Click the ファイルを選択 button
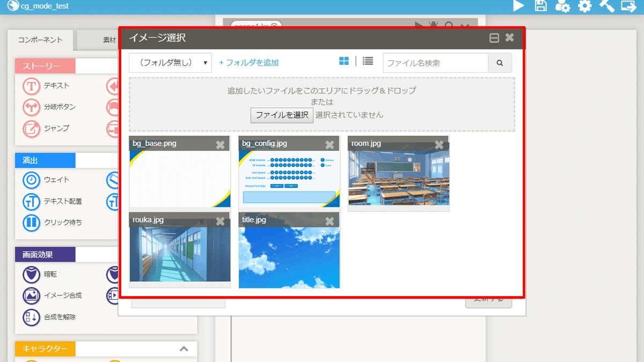This screenshot has height=362, width=644. click(282, 115)
